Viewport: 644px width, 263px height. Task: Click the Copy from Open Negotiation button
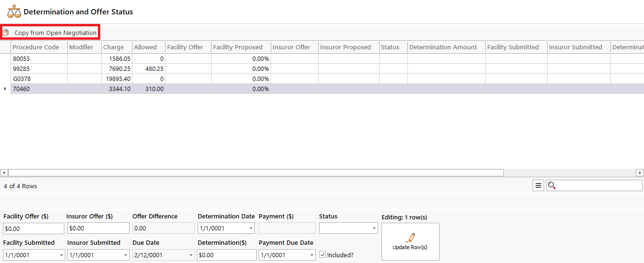pyautogui.click(x=50, y=33)
